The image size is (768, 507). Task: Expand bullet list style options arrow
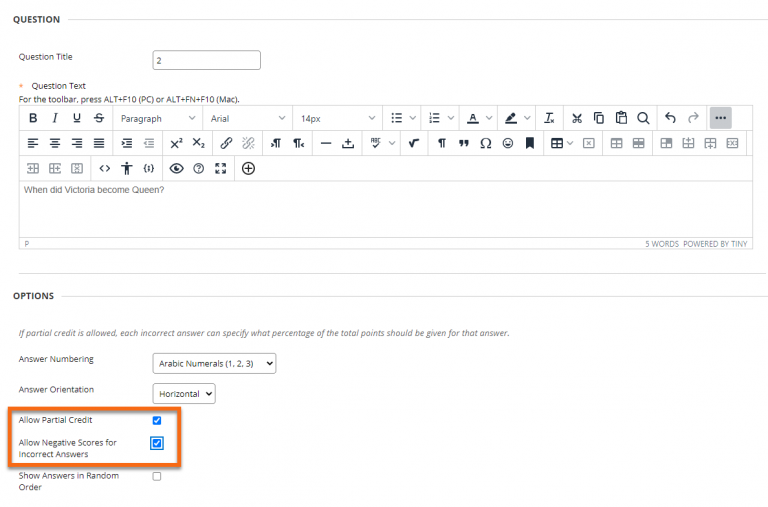[x=413, y=118]
